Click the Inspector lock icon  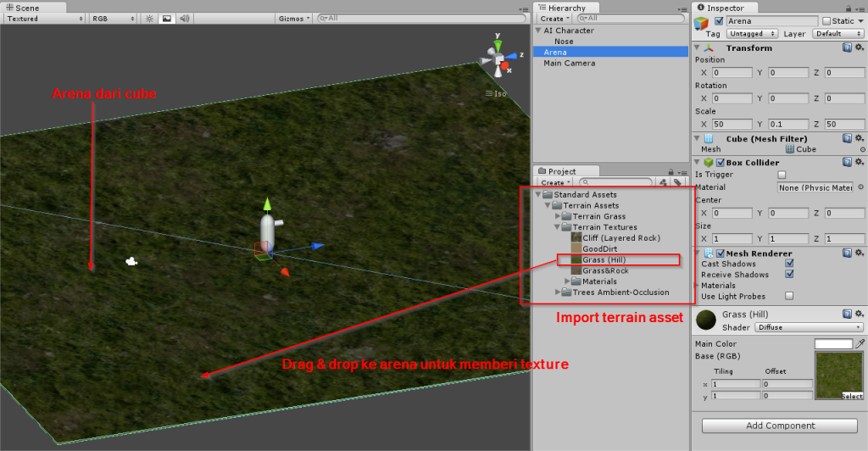[850, 8]
